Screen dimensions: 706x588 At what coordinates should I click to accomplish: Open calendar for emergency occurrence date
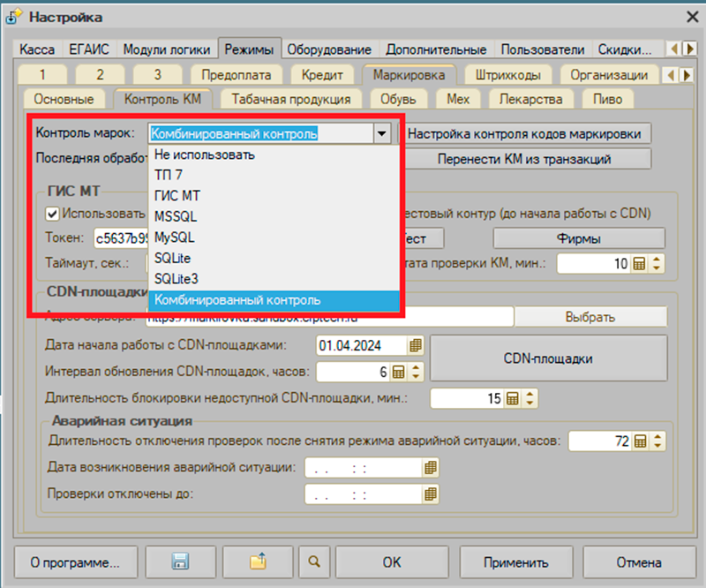431,467
